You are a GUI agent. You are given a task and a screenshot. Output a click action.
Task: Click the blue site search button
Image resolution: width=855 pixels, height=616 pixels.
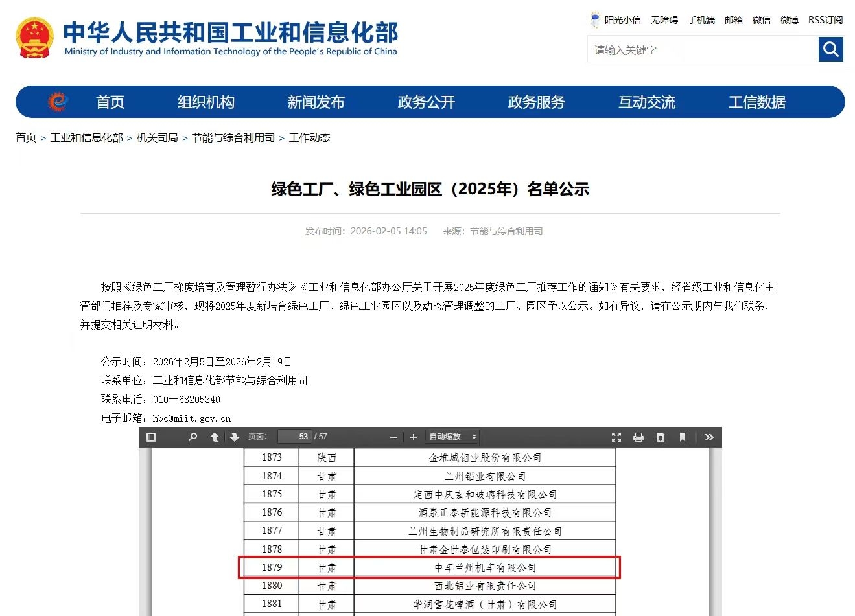point(830,49)
